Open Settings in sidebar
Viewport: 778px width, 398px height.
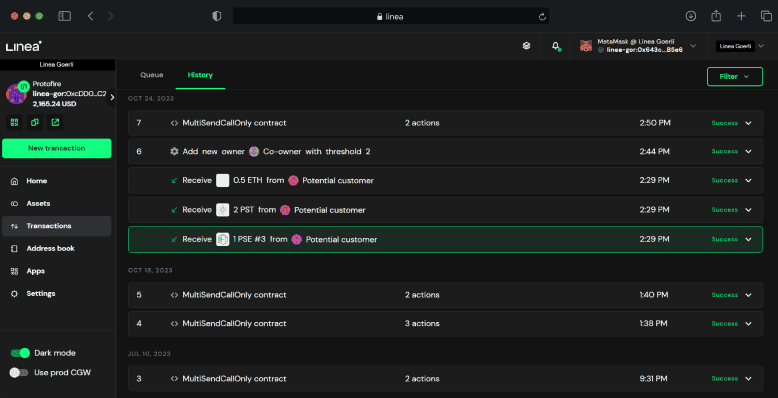click(x=57, y=293)
